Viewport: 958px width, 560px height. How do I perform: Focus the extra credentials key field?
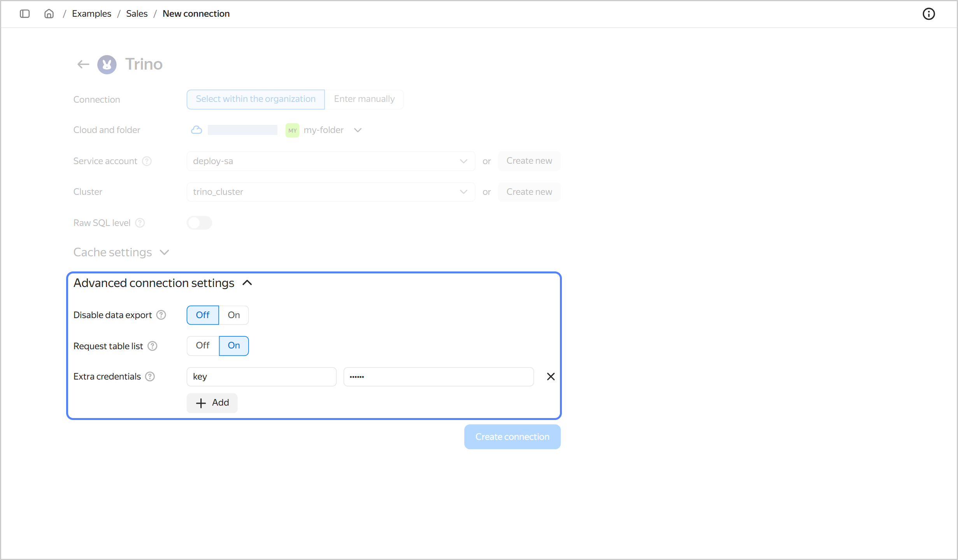tap(261, 376)
